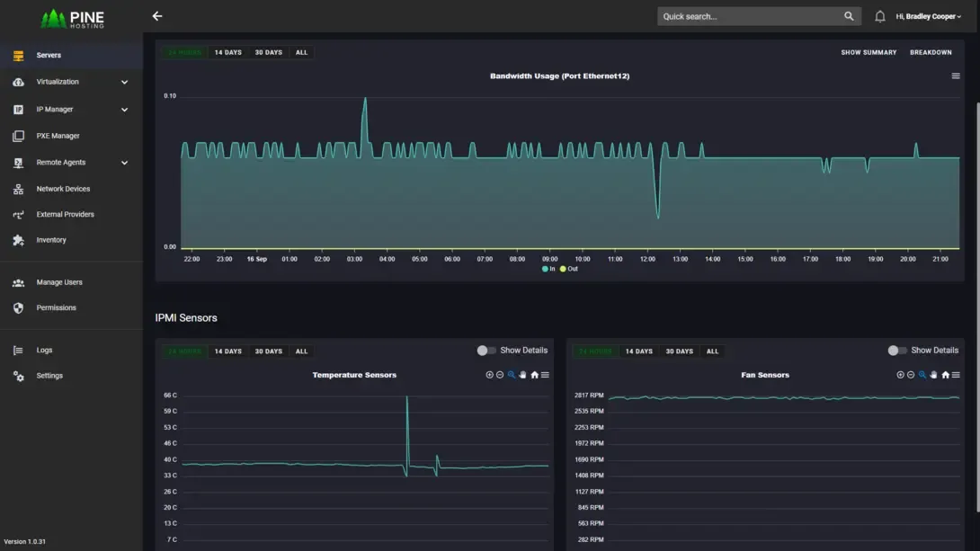Reset Fan Sensors chart with the home icon
The height and width of the screenshot is (551, 980).
click(x=945, y=375)
